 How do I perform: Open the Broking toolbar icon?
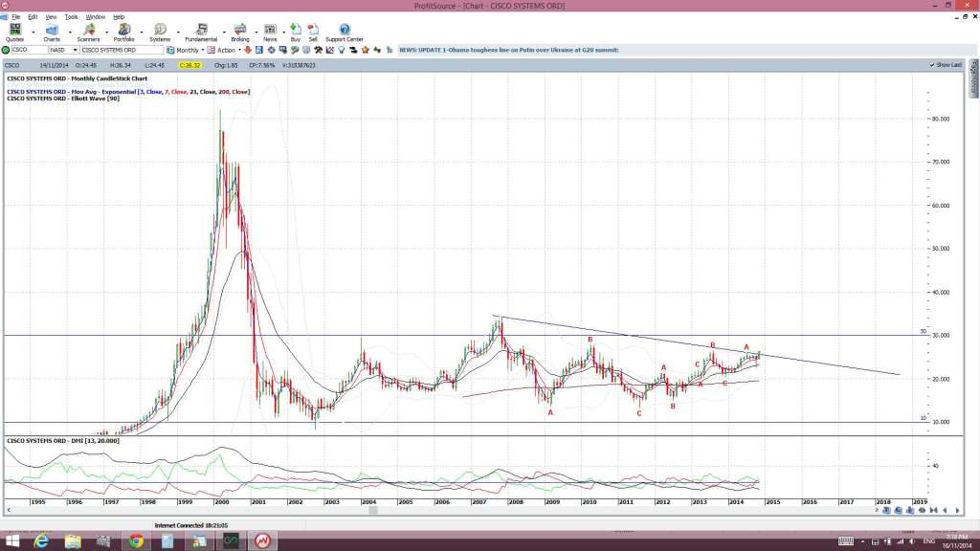click(240, 30)
